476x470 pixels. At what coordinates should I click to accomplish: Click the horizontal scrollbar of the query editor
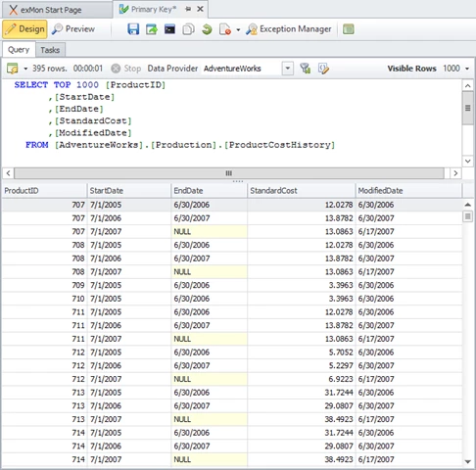(x=229, y=173)
